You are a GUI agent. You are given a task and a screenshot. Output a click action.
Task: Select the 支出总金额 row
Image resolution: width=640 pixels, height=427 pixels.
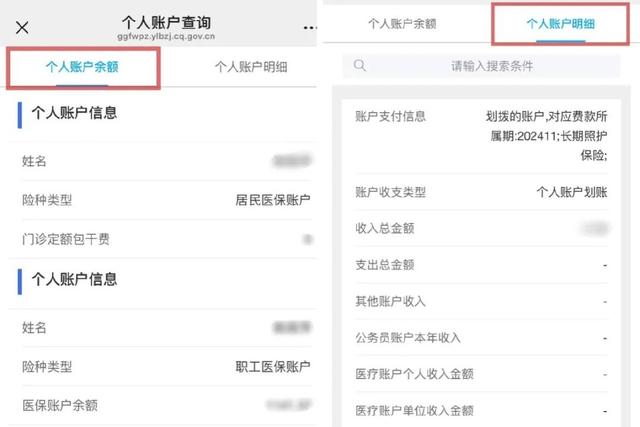click(481, 265)
